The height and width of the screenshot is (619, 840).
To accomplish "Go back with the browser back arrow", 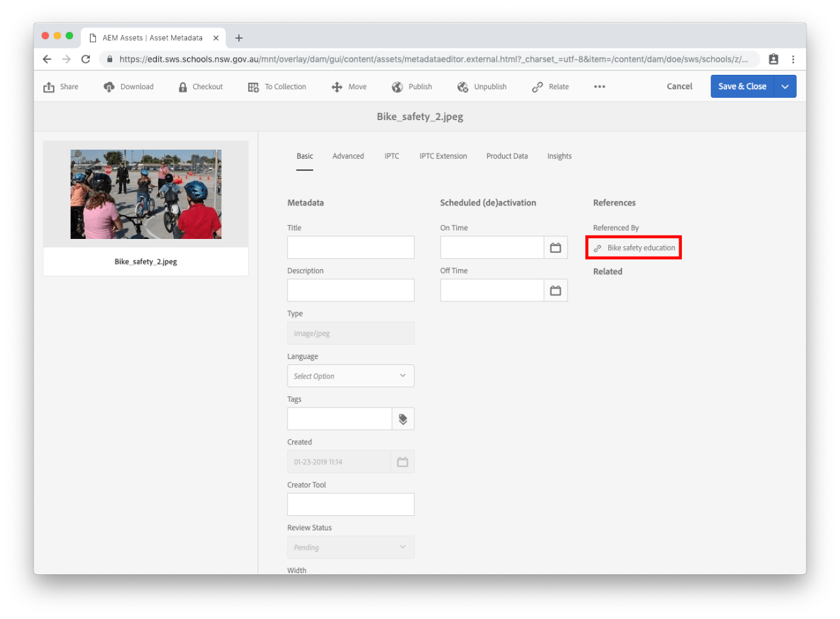I will [x=47, y=59].
